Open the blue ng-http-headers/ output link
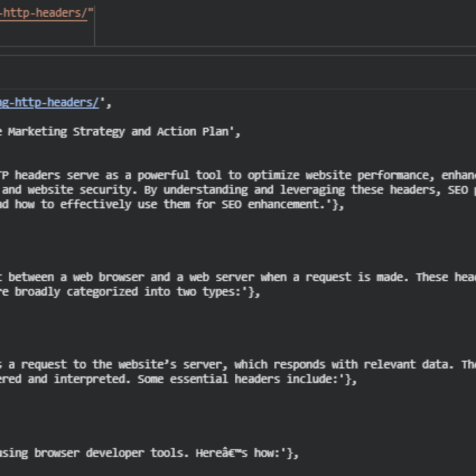The width and height of the screenshot is (476, 476). coord(49,103)
